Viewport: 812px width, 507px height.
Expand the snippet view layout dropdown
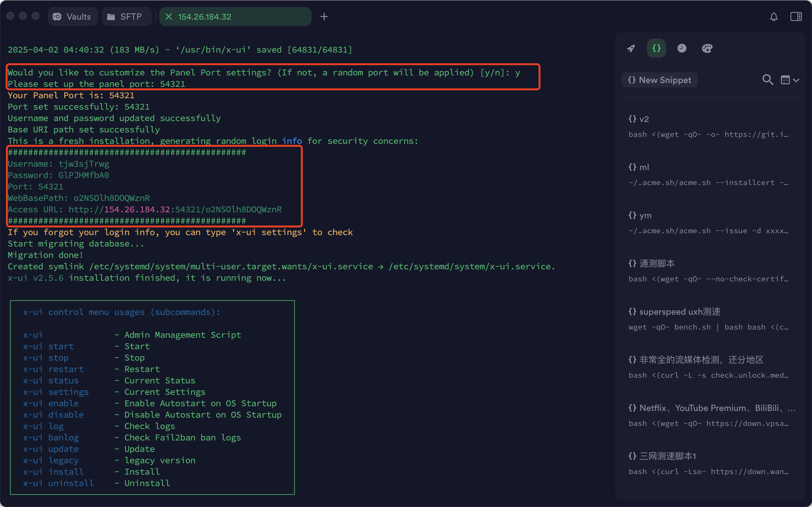pyautogui.click(x=785, y=80)
